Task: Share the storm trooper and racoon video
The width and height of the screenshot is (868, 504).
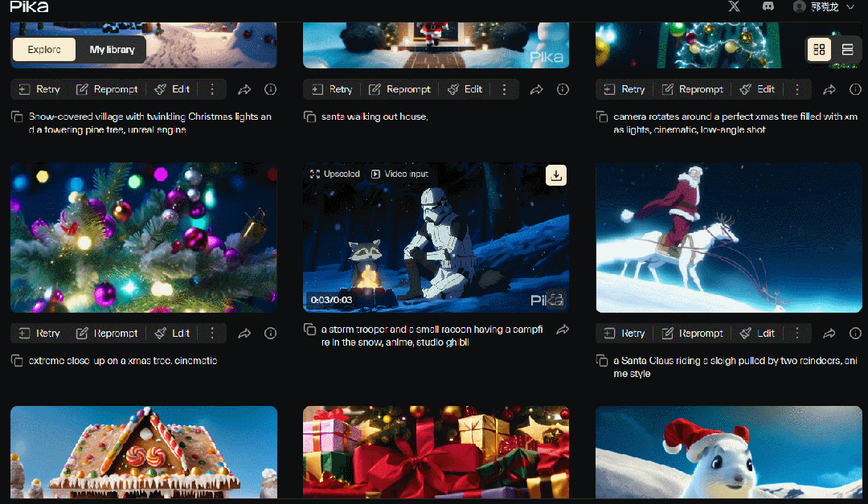Action: coord(563,330)
